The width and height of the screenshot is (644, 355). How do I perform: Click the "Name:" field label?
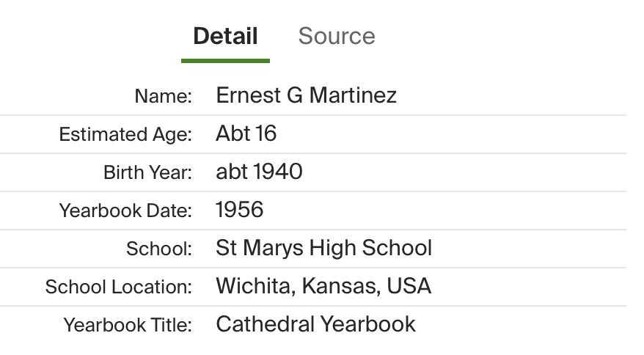[163, 96]
